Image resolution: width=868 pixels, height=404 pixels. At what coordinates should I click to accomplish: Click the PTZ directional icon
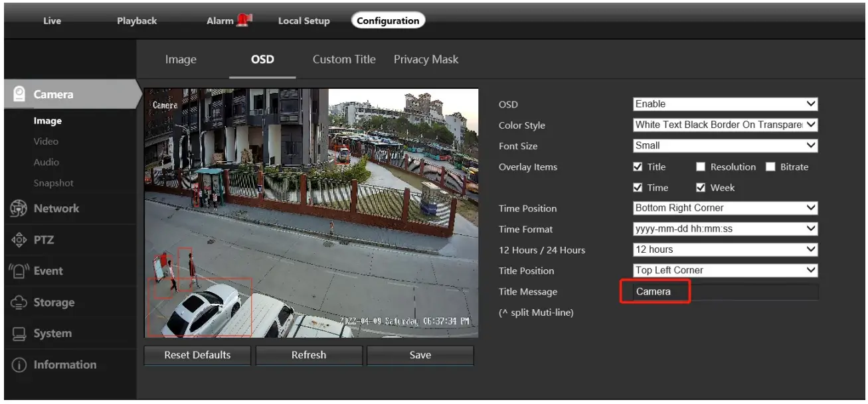pyautogui.click(x=18, y=239)
